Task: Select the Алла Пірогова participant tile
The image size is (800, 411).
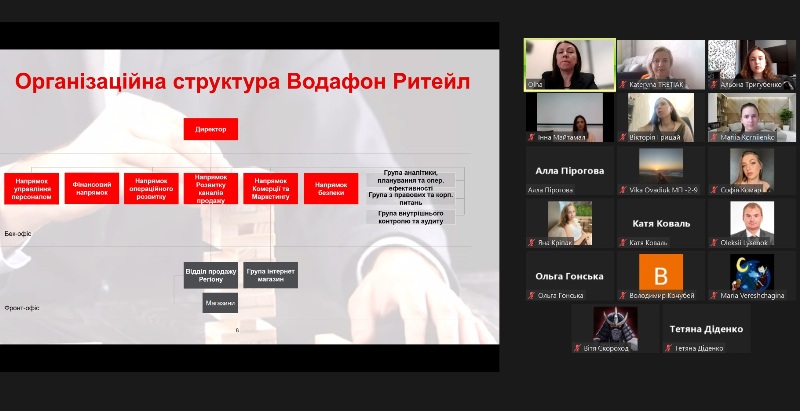Action: 570,170
